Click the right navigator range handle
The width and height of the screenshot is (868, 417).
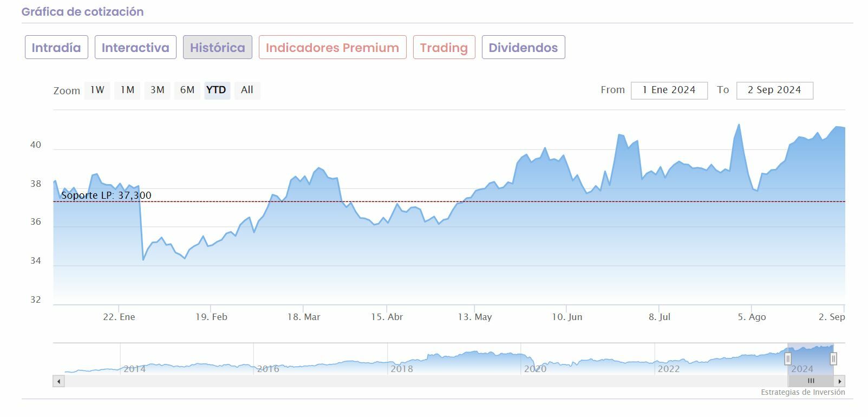(x=833, y=359)
